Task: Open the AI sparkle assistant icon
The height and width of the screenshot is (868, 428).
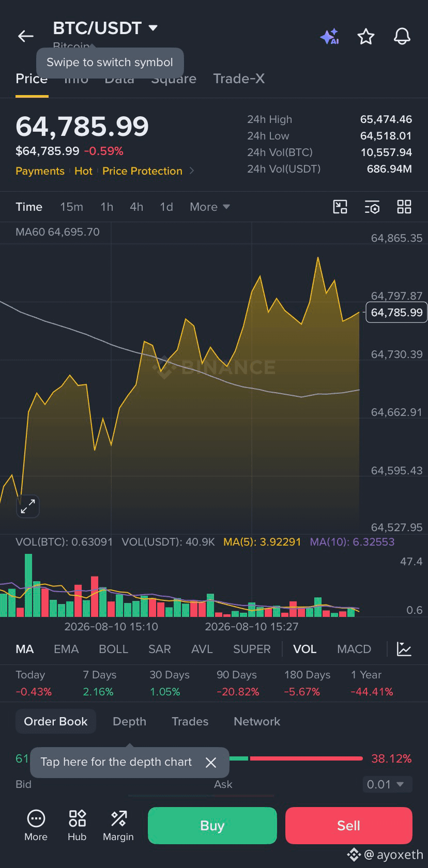Action: pos(329,37)
